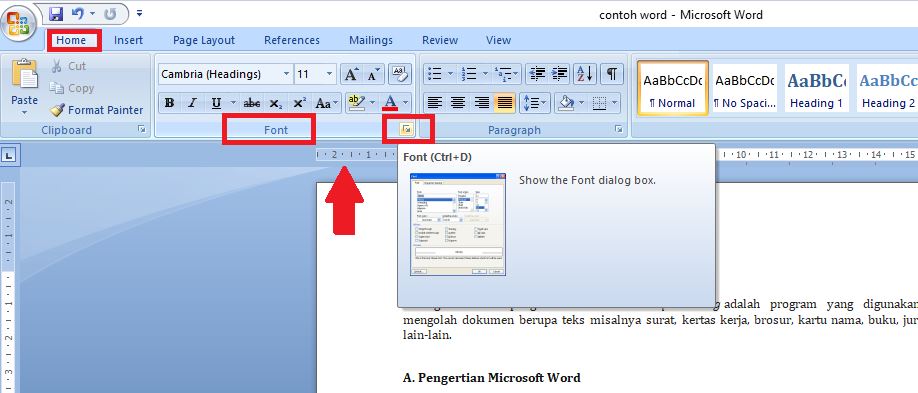
Task: Apply red font color
Action: (x=390, y=104)
